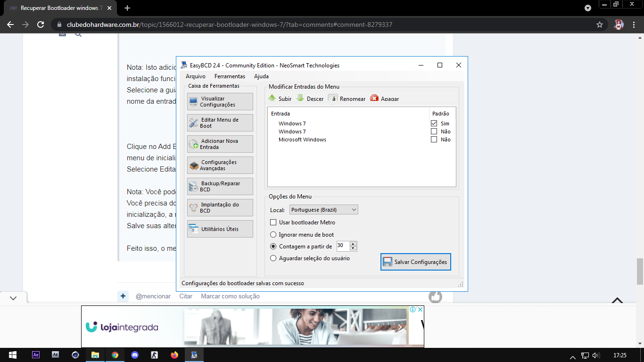Check default box for second Windows 7 entry

click(x=434, y=132)
